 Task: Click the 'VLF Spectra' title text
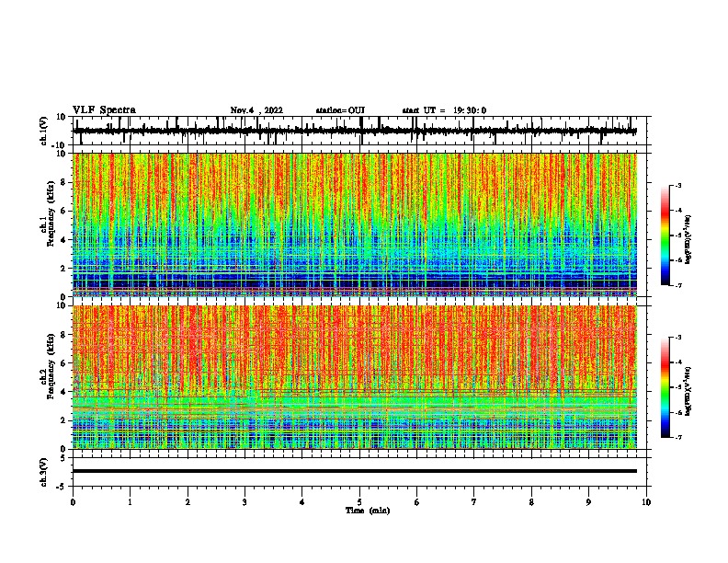[x=104, y=110]
